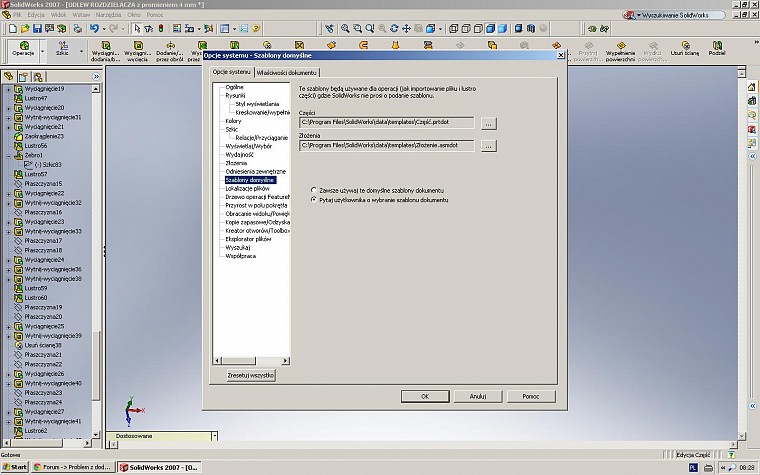Open the view orientation dropdown arrow
The image size is (760, 475).
coord(440,29)
